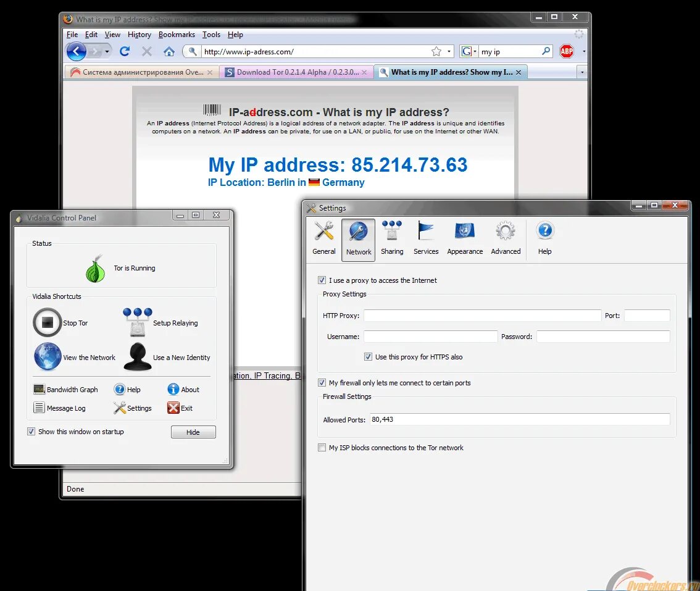Open the Advanced settings gear icon
This screenshot has width=700, height=591.
click(506, 238)
